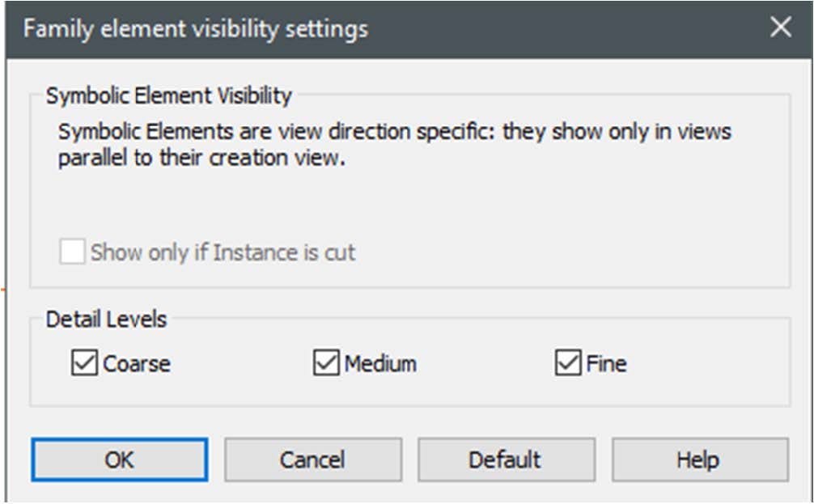Select the 'Detail Levels' group label
This screenshot has height=504, width=814.
[x=107, y=320]
